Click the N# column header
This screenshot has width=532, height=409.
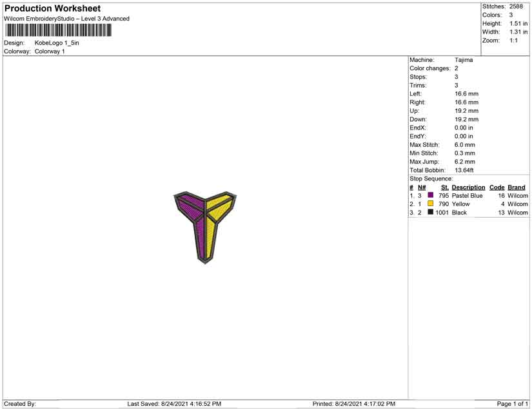[422, 187]
